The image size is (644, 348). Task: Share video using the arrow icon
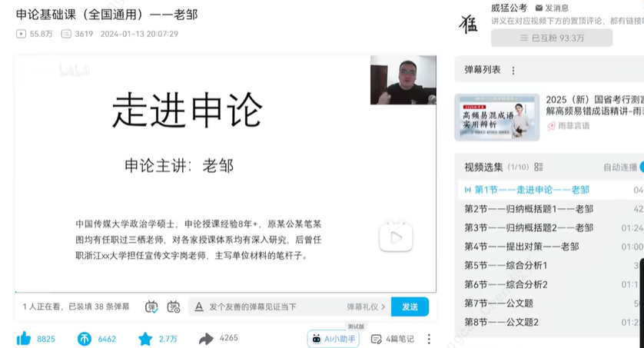[206, 339]
